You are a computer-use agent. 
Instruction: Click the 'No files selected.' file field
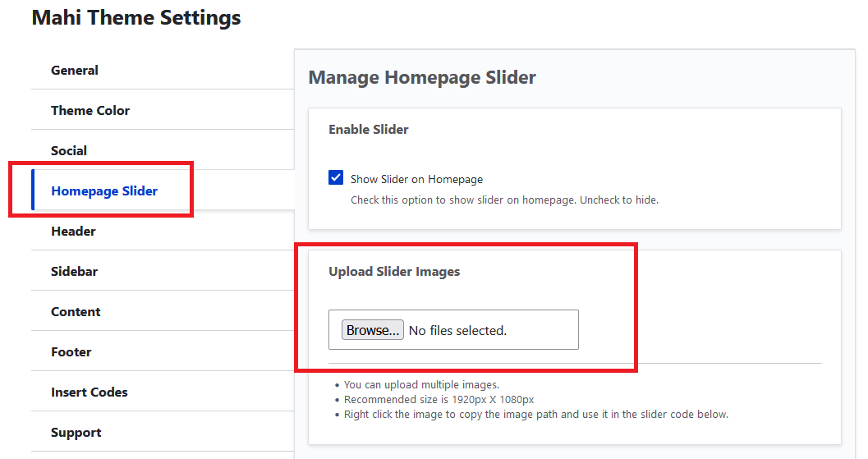point(457,331)
